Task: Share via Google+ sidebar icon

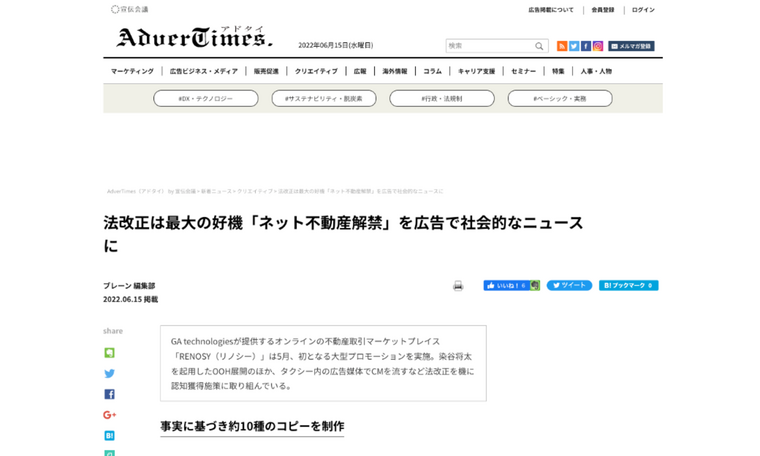Action: click(x=109, y=415)
